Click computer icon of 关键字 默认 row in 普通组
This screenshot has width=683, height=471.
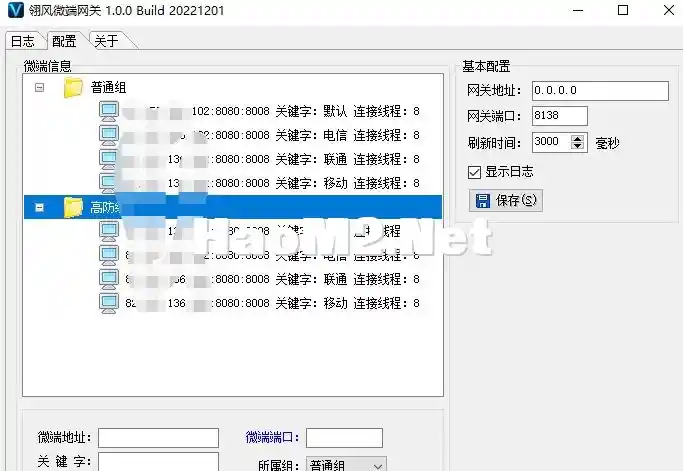108,112
